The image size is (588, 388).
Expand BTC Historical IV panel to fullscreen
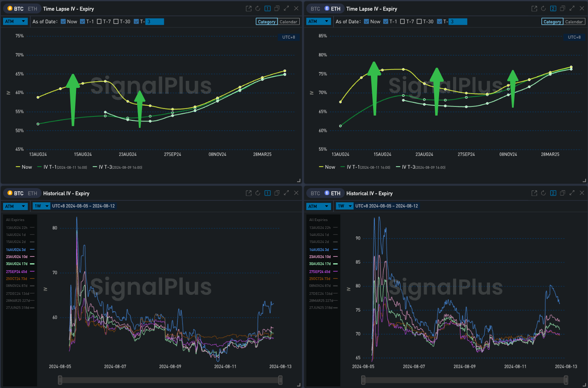click(x=287, y=193)
